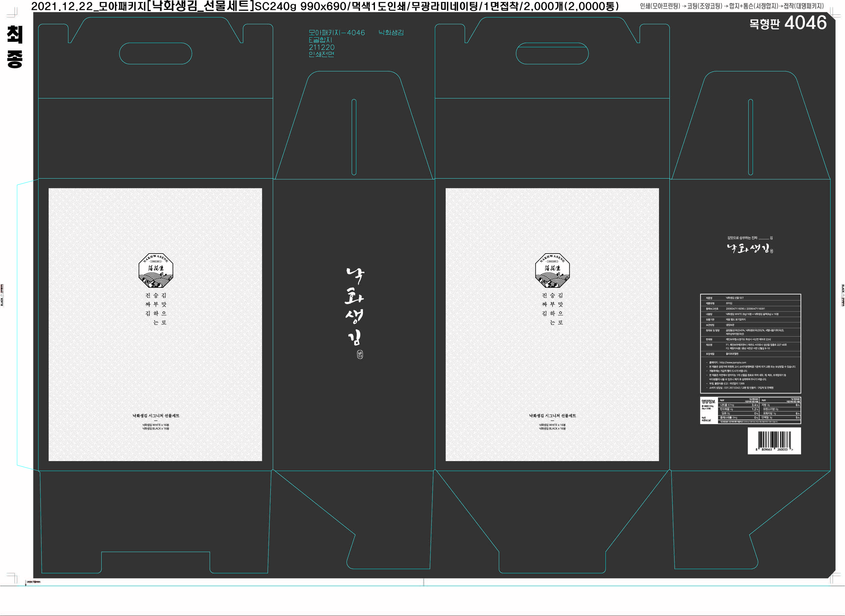Click the 영양정보 nutrition facts heading

[708, 402]
